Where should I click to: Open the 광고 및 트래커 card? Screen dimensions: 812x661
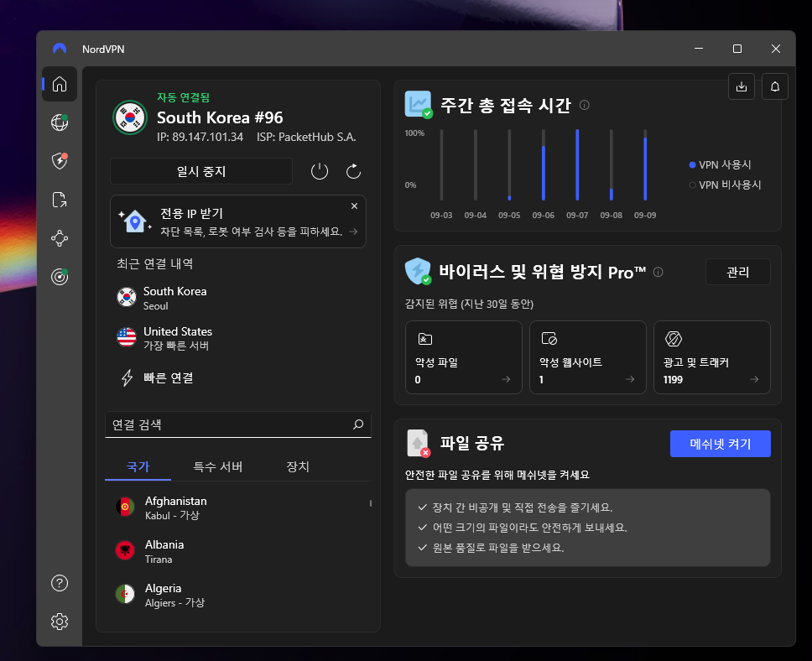(x=712, y=357)
